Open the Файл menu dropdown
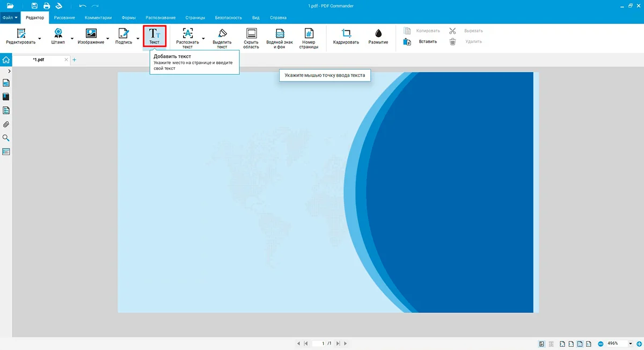This screenshot has width=644, height=350. (x=10, y=18)
